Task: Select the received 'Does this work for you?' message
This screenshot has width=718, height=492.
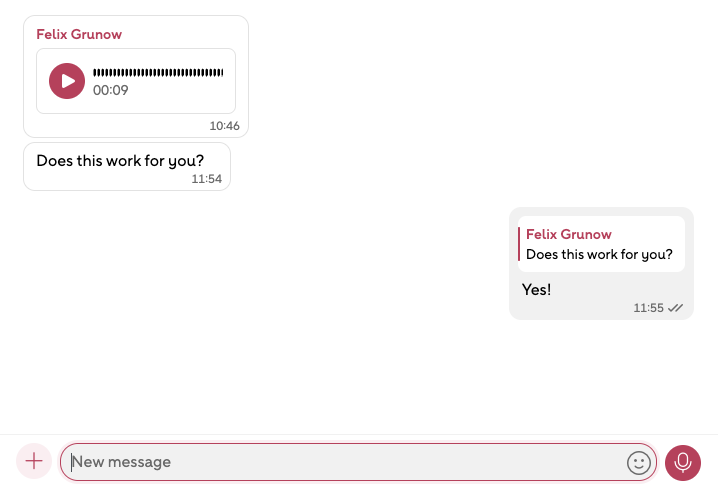Action: coord(120,160)
